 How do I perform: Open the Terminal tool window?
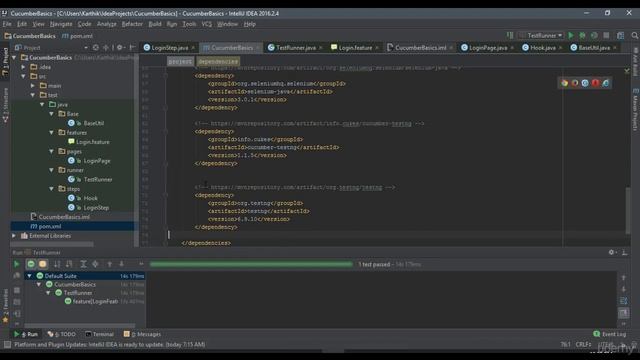click(x=99, y=334)
